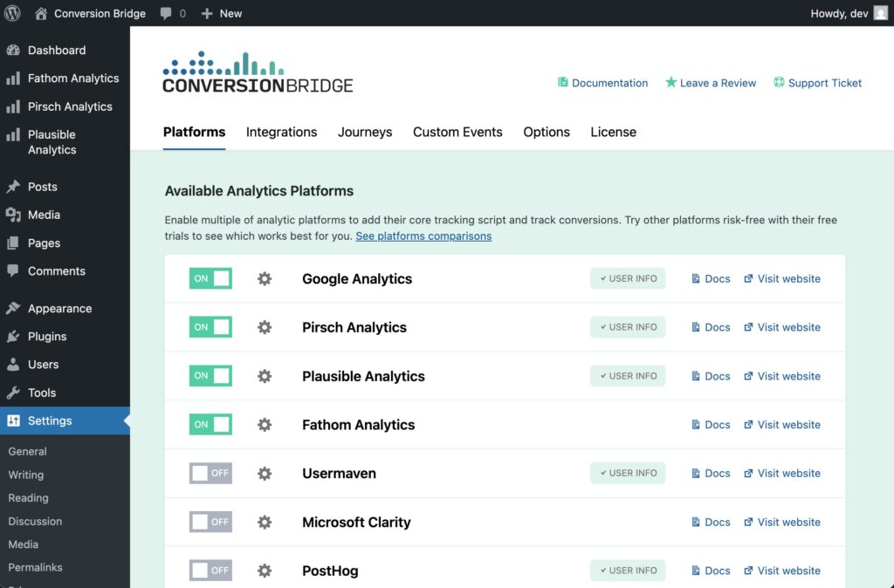
Task: Open Writing settings submenu item
Action: [x=25, y=475]
